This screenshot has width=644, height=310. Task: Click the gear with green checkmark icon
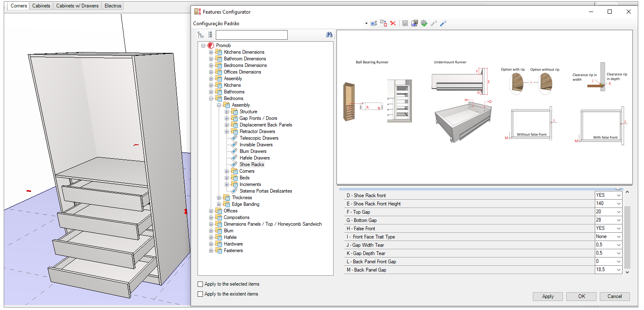tap(424, 24)
